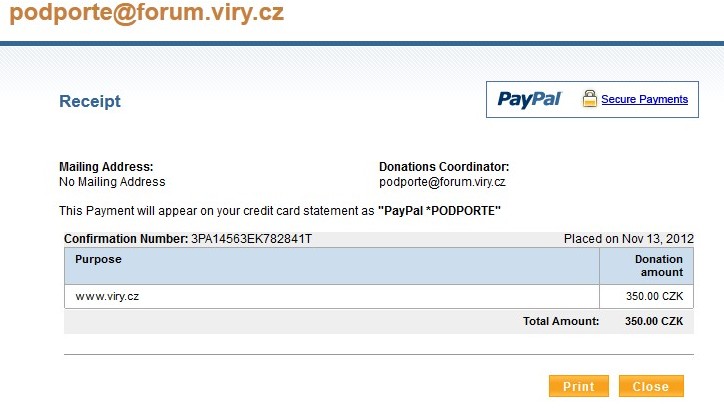Click the padlock secure icon

[x=590, y=99]
